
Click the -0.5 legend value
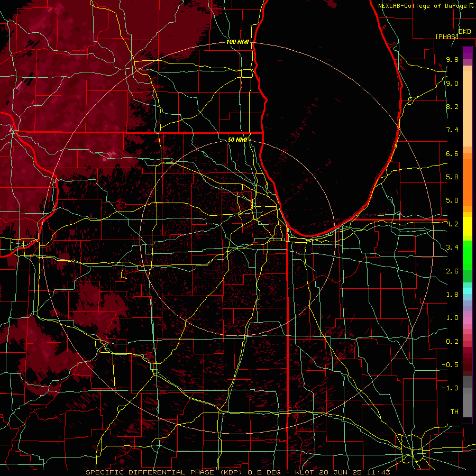click(x=450, y=365)
